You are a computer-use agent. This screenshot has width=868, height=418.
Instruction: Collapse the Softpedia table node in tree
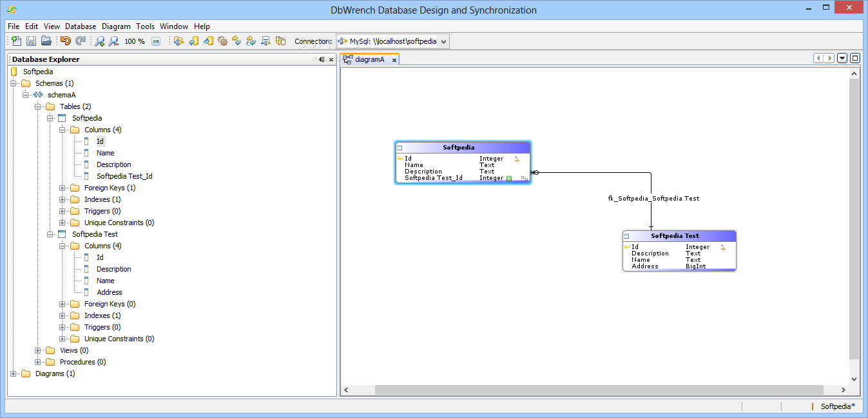point(50,118)
